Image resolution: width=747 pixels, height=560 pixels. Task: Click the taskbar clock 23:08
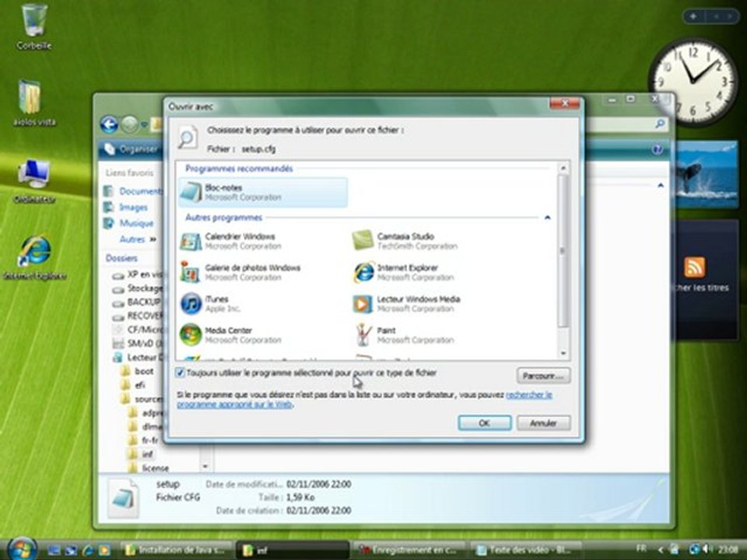tap(728, 549)
